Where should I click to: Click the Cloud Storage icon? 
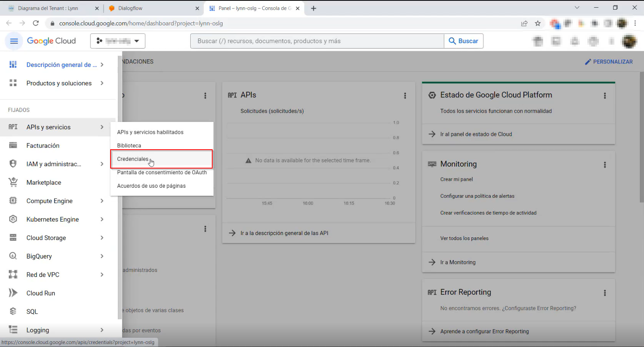[13, 238]
